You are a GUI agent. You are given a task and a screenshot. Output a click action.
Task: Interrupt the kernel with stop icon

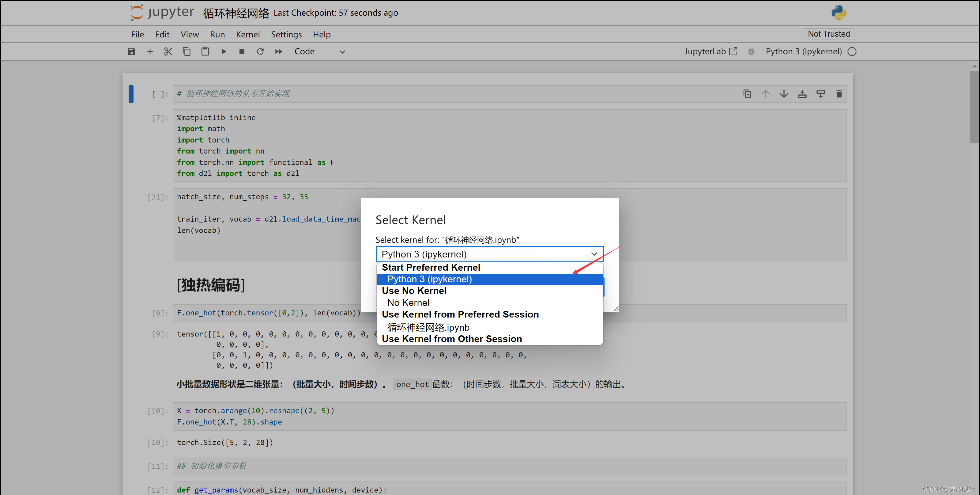click(242, 51)
